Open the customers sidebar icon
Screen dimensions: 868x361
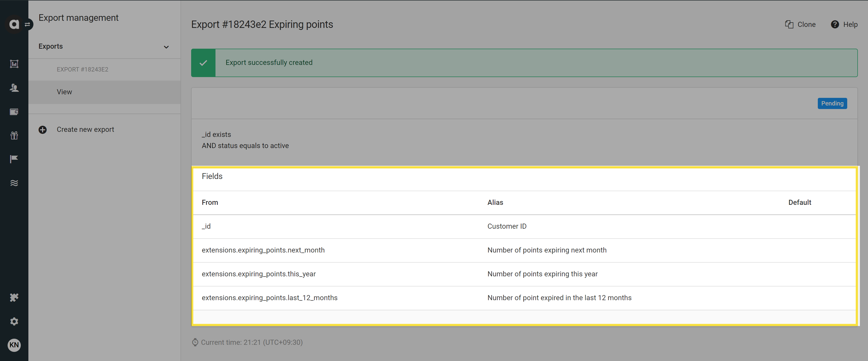[14, 88]
